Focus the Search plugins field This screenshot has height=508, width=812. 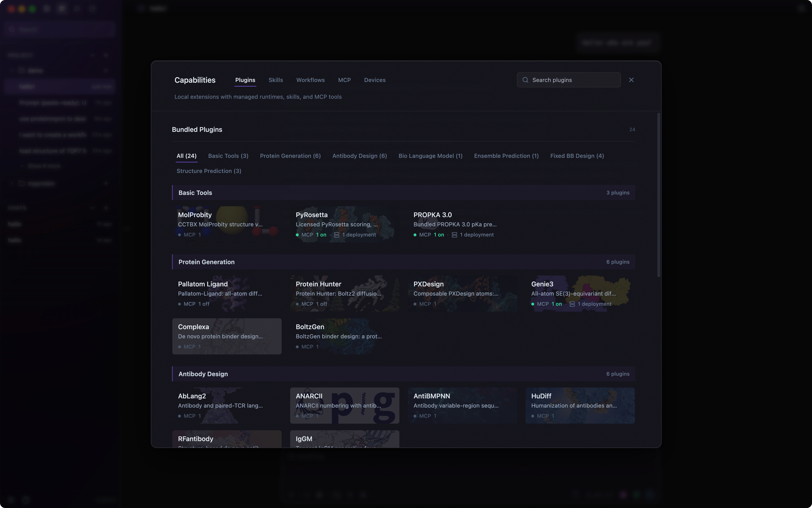(x=569, y=80)
